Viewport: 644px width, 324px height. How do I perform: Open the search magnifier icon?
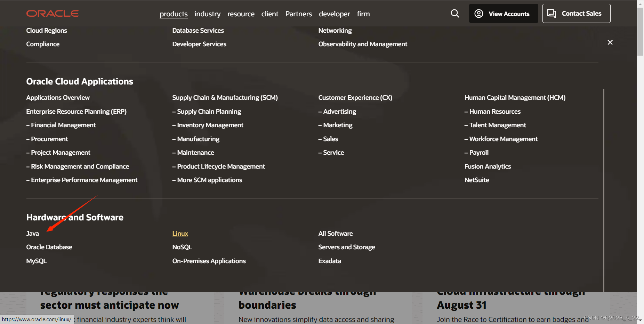[x=455, y=14]
